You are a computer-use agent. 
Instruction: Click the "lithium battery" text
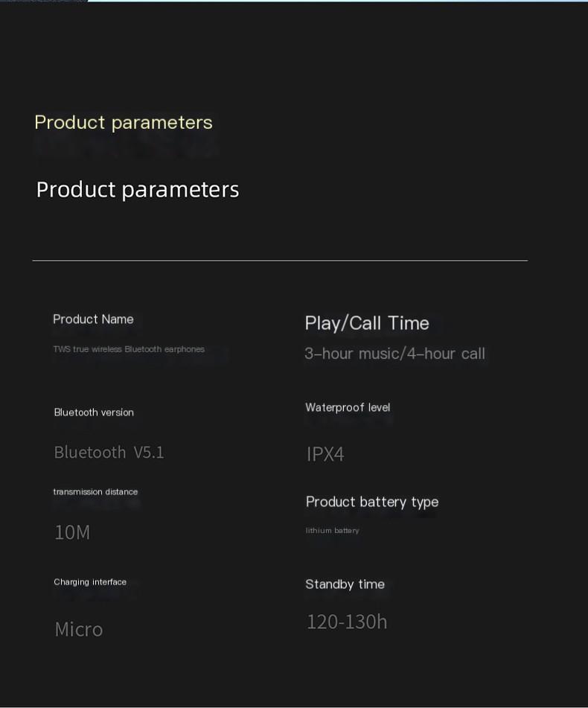tap(332, 531)
